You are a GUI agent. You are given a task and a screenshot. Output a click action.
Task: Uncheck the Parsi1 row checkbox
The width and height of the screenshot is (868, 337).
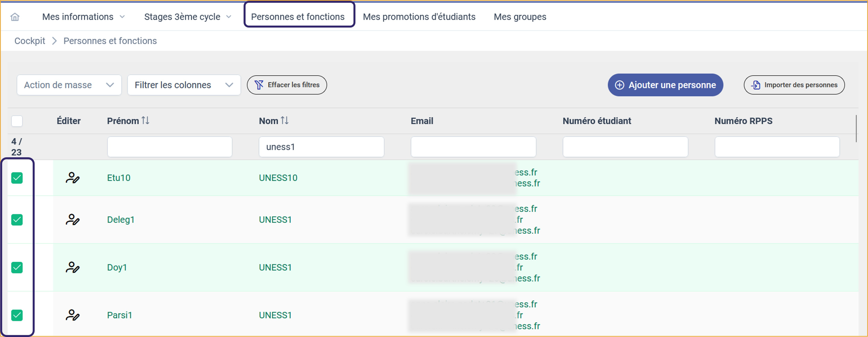pyautogui.click(x=17, y=315)
